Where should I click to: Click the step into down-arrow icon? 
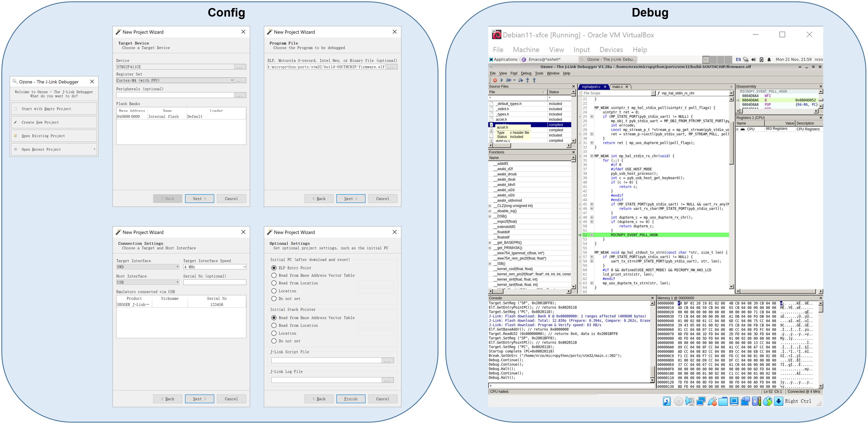click(528, 80)
